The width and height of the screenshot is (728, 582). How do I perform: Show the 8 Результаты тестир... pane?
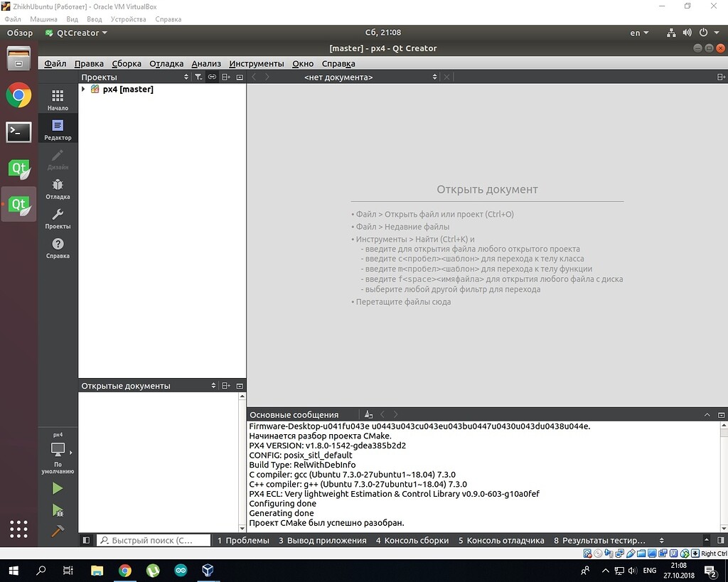point(599,540)
